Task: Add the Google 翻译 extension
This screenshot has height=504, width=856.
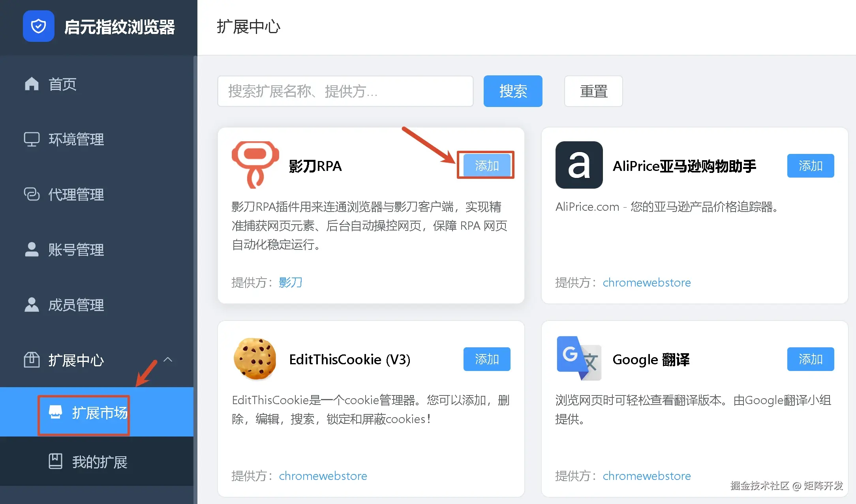Action: [x=811, y=359]
